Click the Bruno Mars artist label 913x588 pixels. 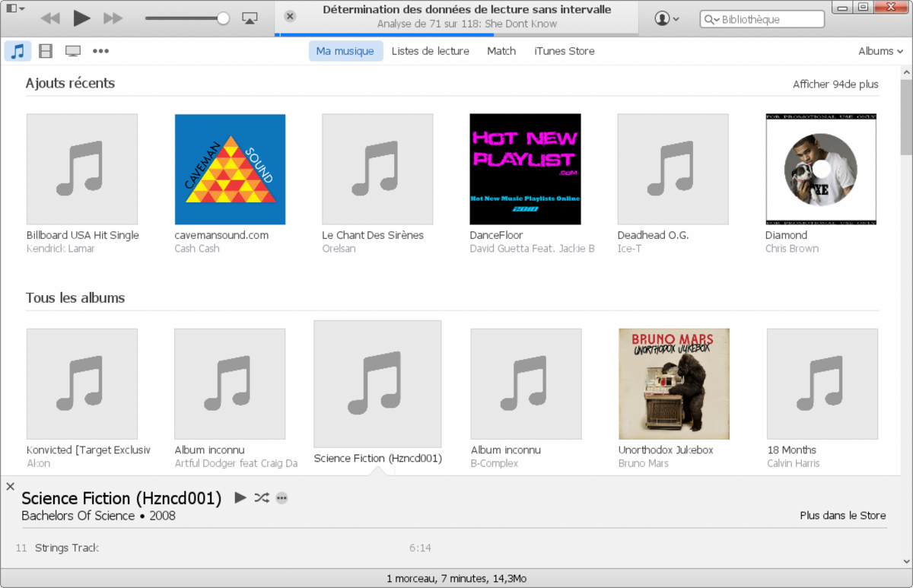tap(643, 463)
